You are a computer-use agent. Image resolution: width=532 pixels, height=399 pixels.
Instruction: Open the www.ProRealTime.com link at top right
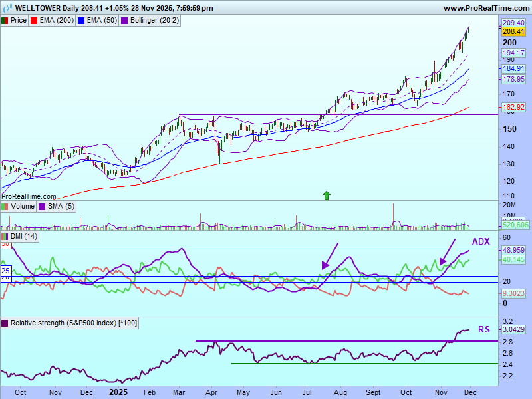(485, 8)
